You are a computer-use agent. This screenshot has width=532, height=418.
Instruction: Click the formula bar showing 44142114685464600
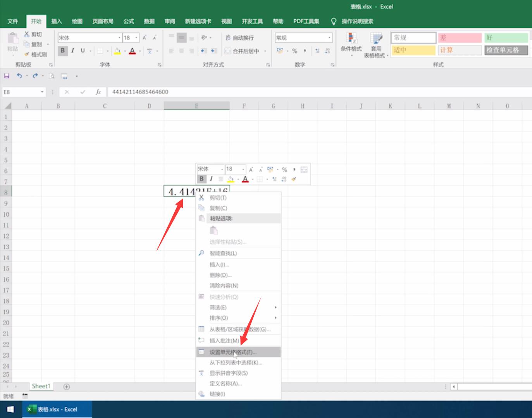pyautogui.click(x=320, y=92)
